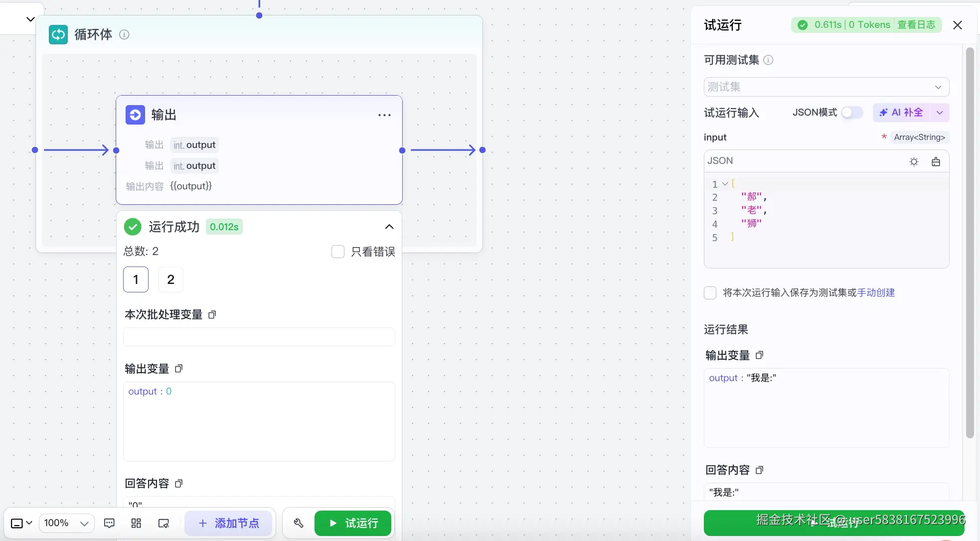The image size is (980, 541).
Task: Click the 试运行 panel vertical scrollbar
Action: 970,243
